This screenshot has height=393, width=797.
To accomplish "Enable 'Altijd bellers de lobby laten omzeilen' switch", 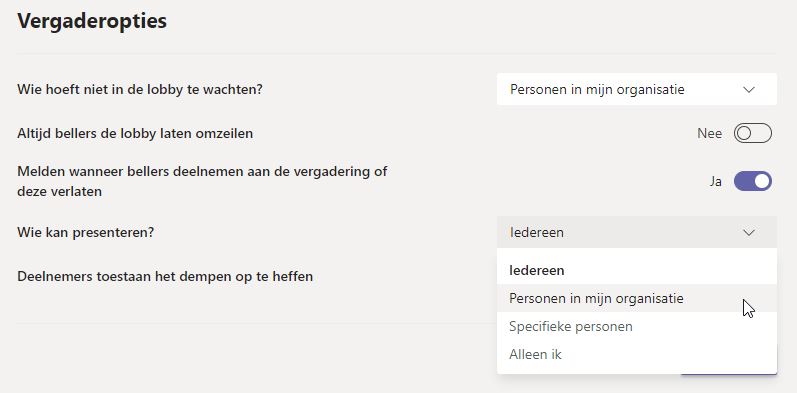I will 752,133.
